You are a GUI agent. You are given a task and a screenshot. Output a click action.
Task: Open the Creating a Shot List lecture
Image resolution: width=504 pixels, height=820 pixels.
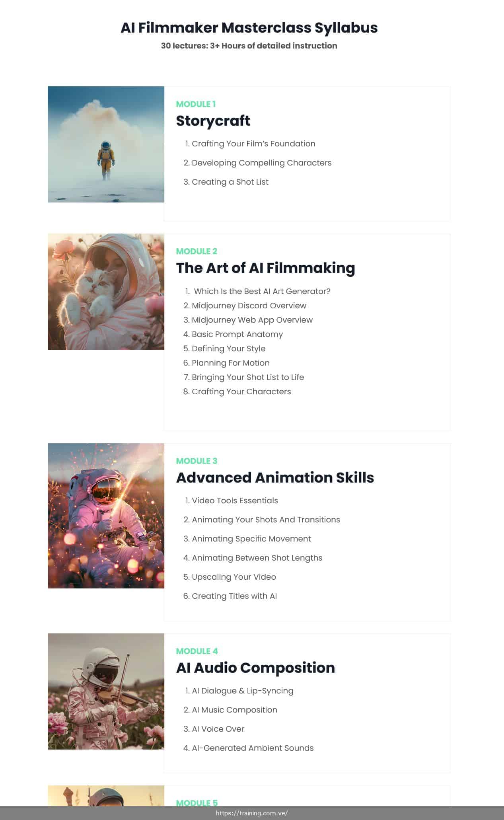230,182
